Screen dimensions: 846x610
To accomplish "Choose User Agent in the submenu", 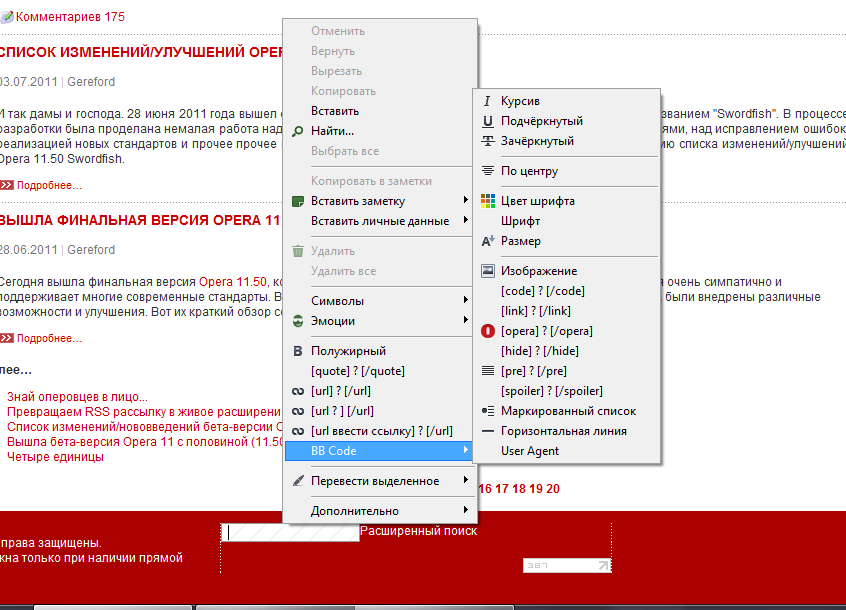I will [x=567, y=451].
